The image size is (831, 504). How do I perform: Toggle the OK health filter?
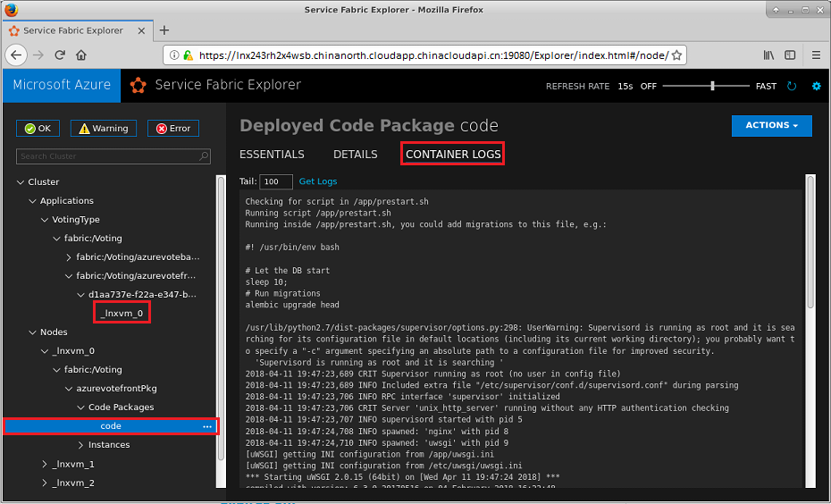point(38,129)
